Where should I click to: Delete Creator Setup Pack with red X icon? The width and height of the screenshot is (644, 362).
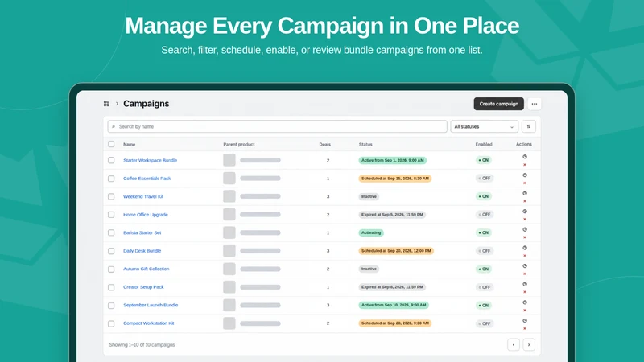(525, 292)
